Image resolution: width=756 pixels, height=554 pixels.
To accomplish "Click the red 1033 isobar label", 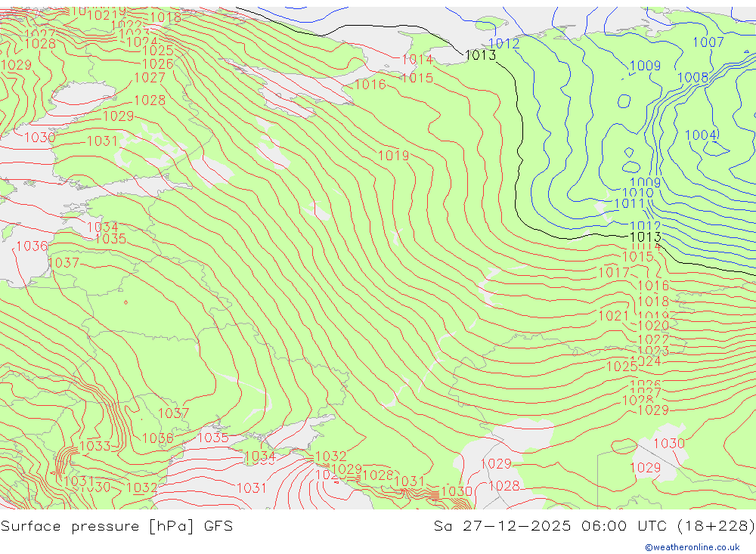I will coord(95,446).
